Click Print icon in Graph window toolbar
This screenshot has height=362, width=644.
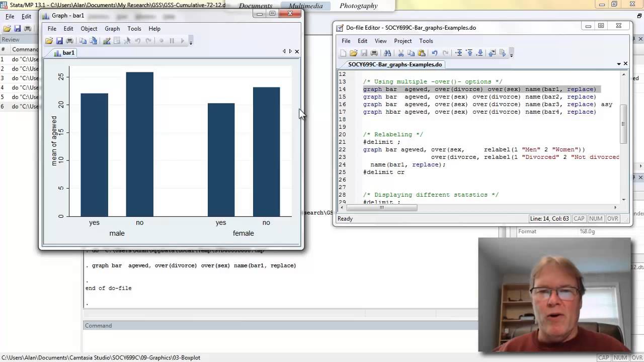pyautogui.click(x=69, y=41)
